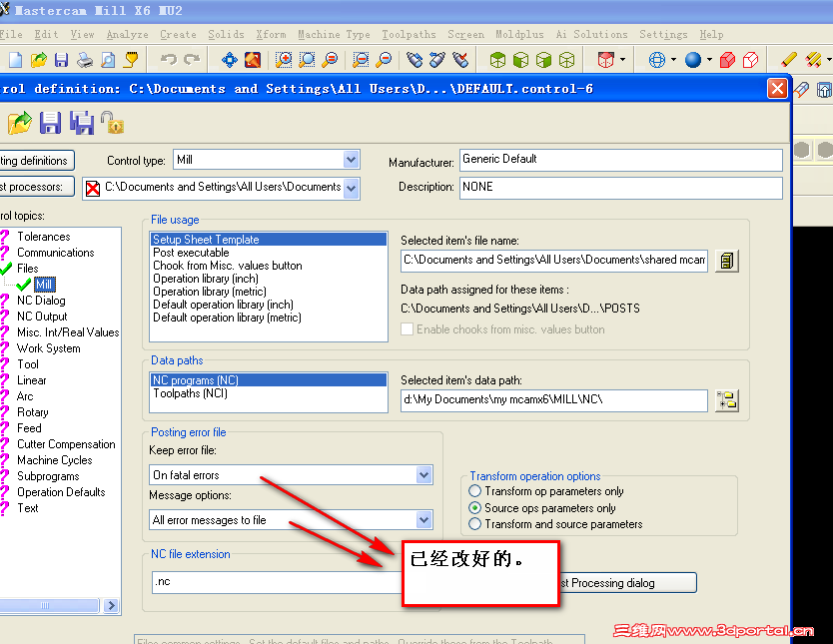Image resolution: width=833 pixels, height=644 pixels.
Task: Select Transform op parameters only
Action: point(475,491)
